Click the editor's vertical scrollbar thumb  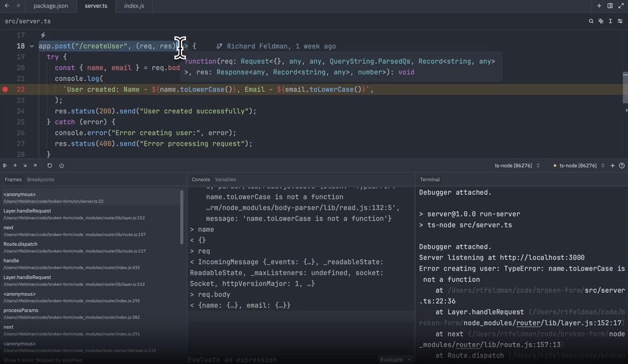tap(625, 87)
